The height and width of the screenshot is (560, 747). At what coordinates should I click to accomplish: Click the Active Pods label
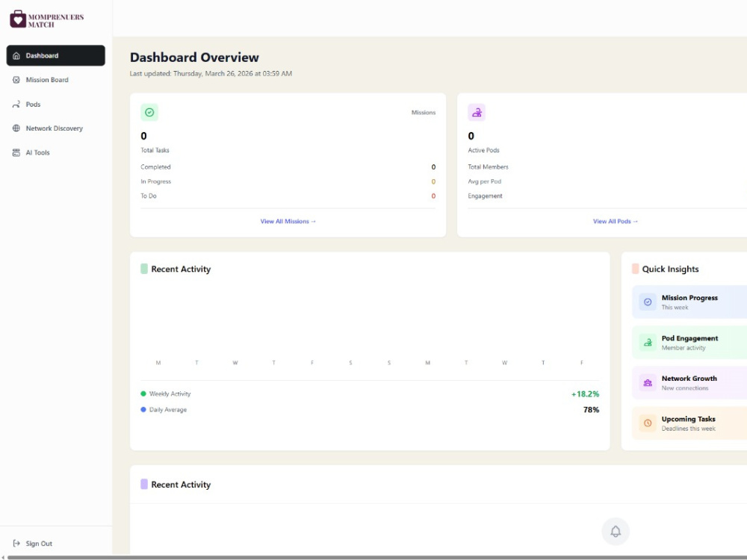pos(483,150)
